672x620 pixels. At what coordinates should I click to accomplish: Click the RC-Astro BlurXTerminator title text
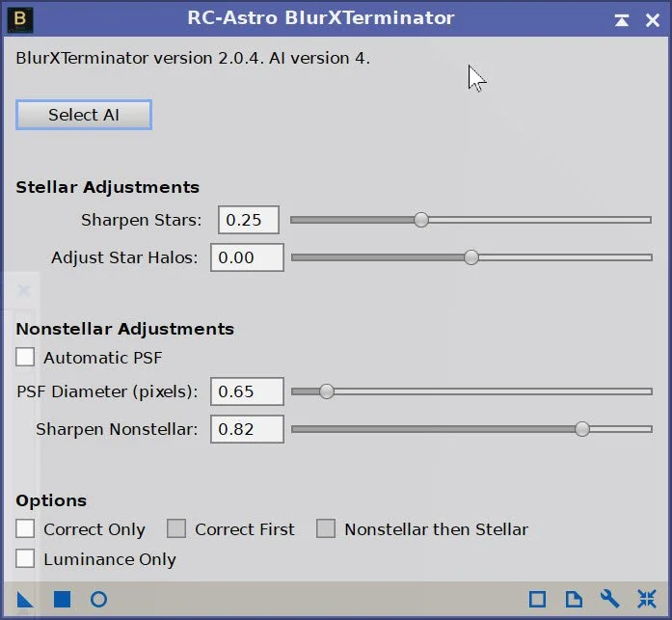point(320,18)
